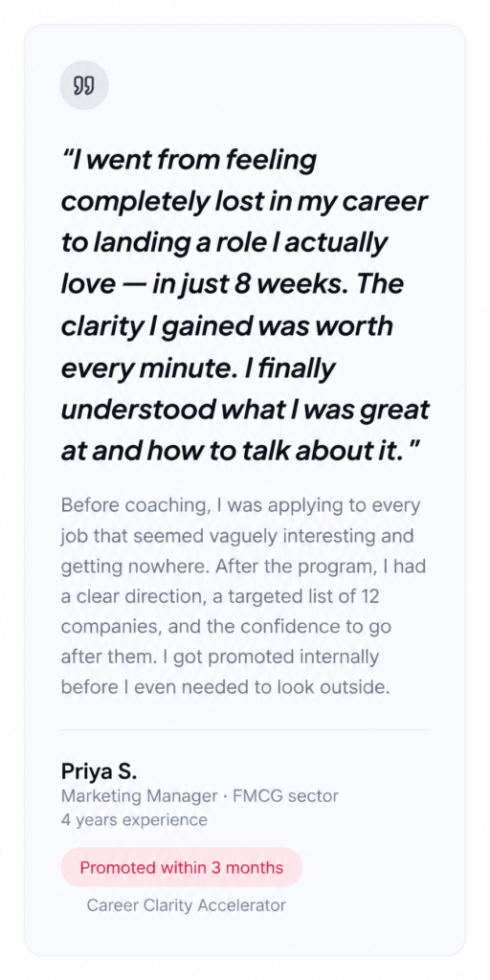The height and width of the screenshot is (980, 490).
Task: Open the Career Clarity Accelerator label
Action: 187,905
